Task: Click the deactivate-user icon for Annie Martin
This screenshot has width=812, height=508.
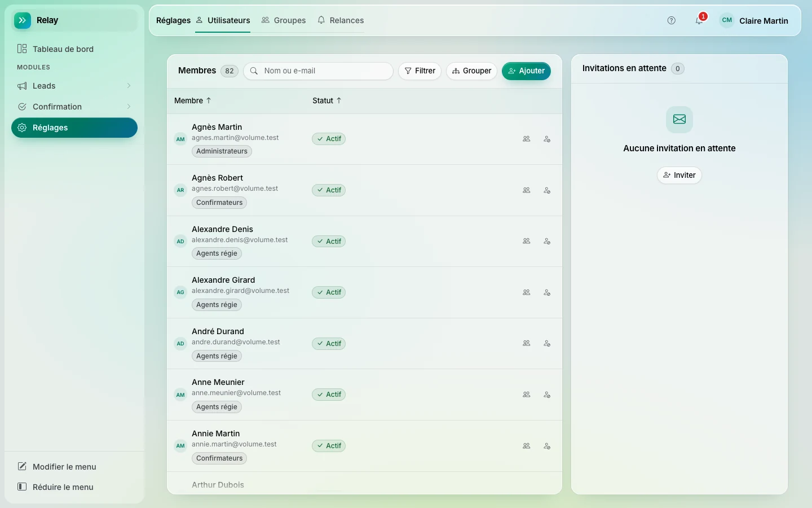Action: 547,446
